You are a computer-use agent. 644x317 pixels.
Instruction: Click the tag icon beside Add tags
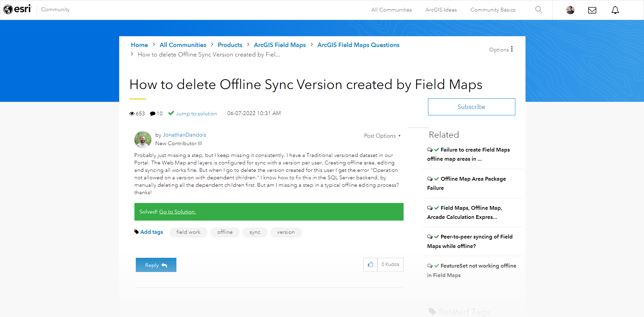coord(136,232)
